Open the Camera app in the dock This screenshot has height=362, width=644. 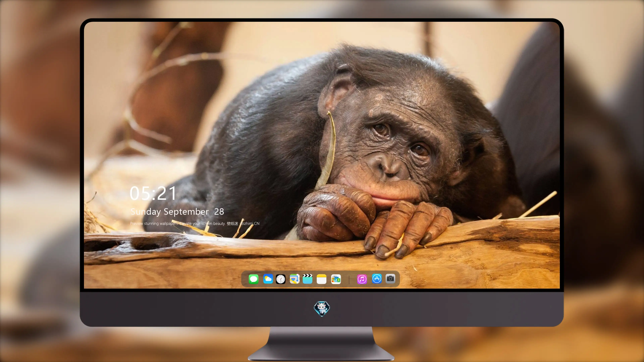[390, 279]
